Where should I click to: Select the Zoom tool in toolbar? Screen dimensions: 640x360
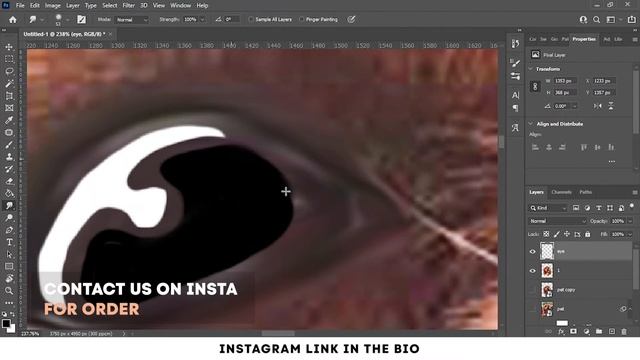coord(9,291)
